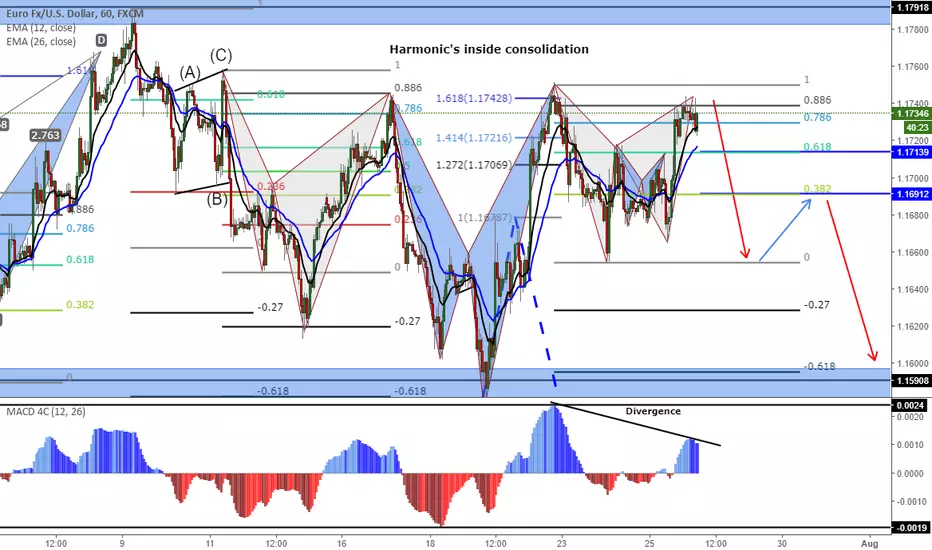Click date 18 on the time axis

[430, 543]
